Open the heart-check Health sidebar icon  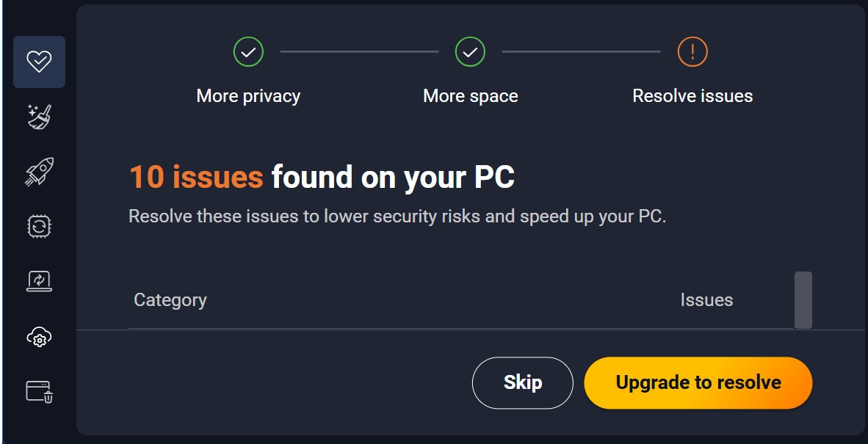coord(39,62)
